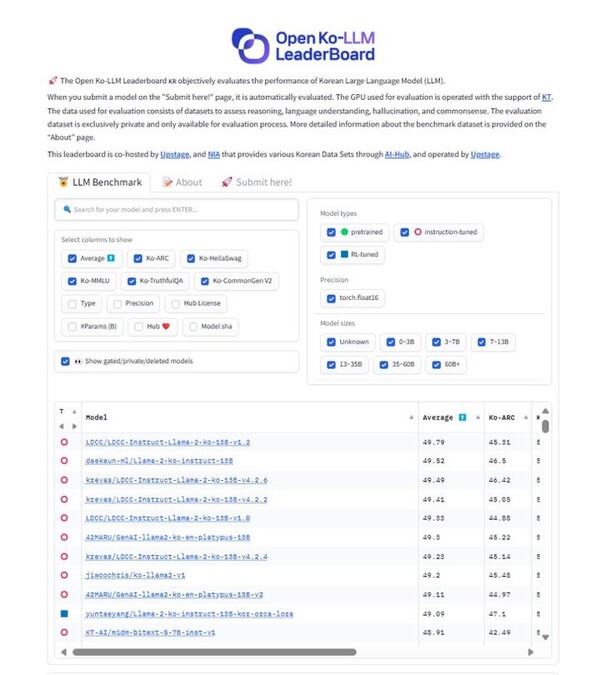Enable the Hub License column
The height and width of the screenshot is (675, 600).
click(175, 304)
